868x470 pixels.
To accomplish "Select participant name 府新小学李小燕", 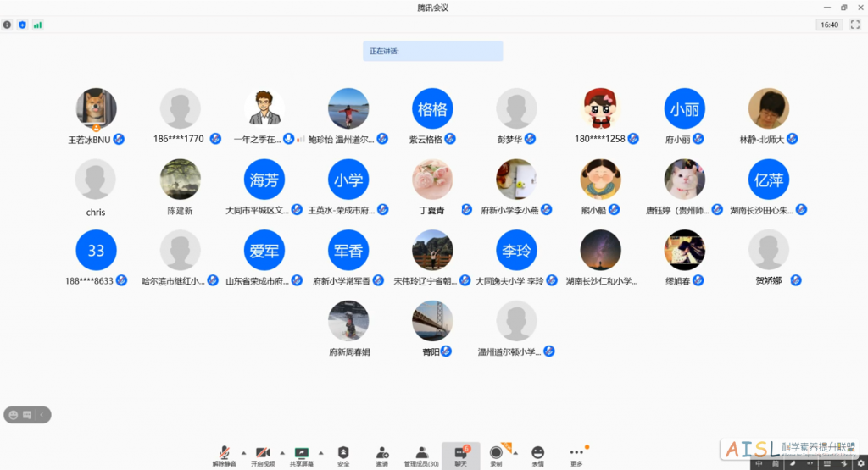I will 509,210.
